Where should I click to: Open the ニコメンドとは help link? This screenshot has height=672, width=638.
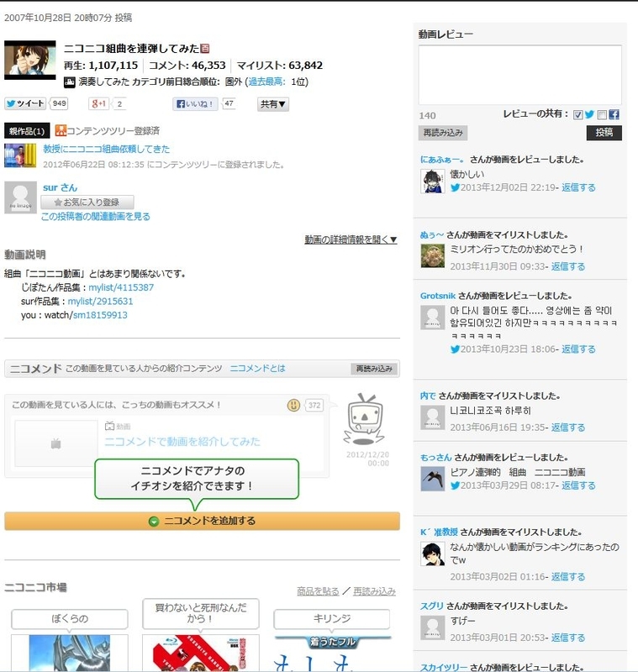tap(257, 369)
